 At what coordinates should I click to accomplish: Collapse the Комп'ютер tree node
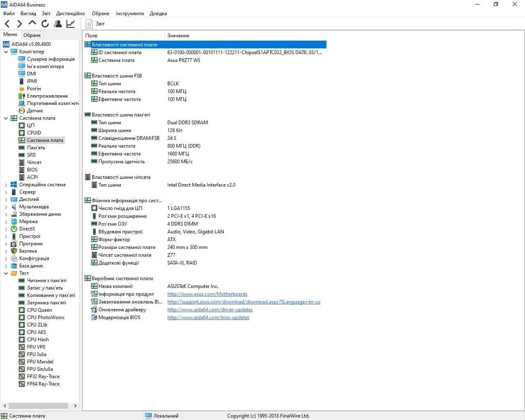[x=6, y=52]
